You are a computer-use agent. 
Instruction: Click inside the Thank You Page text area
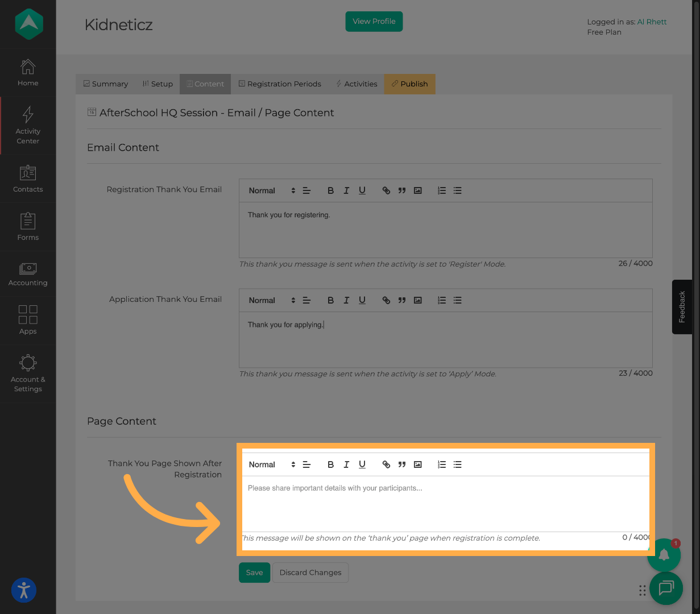(x=445, y=504)
